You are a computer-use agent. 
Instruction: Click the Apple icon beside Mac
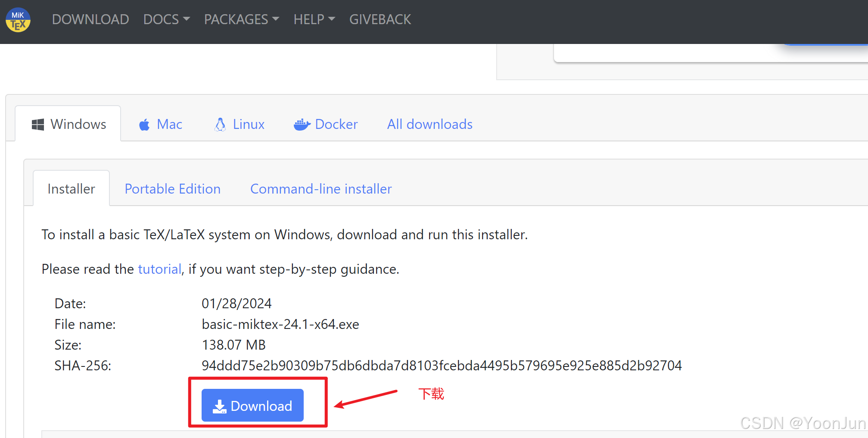[144, 125]
